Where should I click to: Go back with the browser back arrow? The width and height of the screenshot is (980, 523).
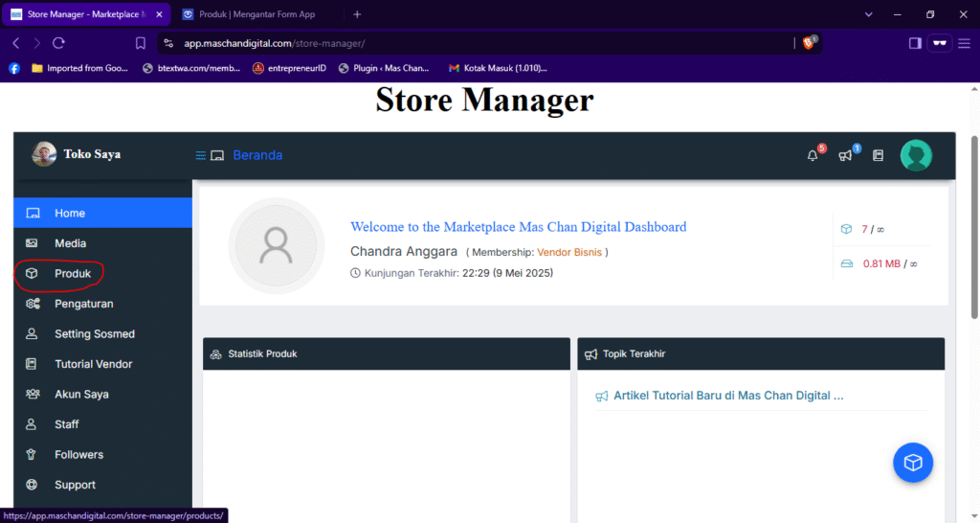click(16, 43)
